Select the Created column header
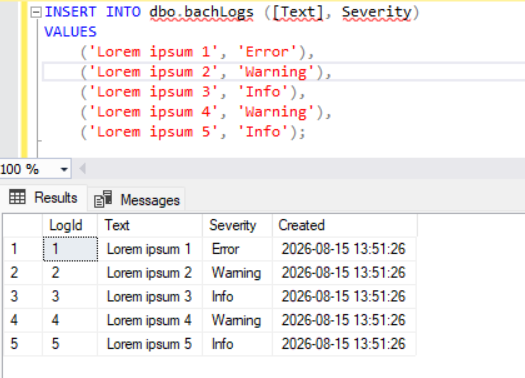Screen dimensions: 525x378 [x=345, y=225]
